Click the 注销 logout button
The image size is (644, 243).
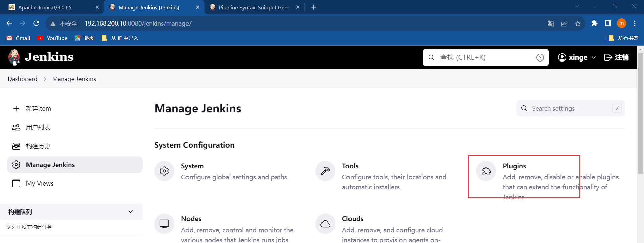[616, 57]
